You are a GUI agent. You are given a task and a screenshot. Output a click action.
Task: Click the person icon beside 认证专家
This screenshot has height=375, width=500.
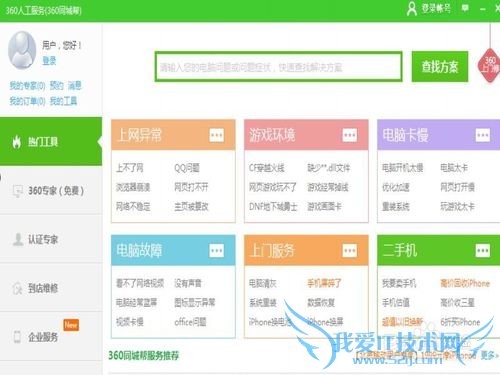(18, 239)
